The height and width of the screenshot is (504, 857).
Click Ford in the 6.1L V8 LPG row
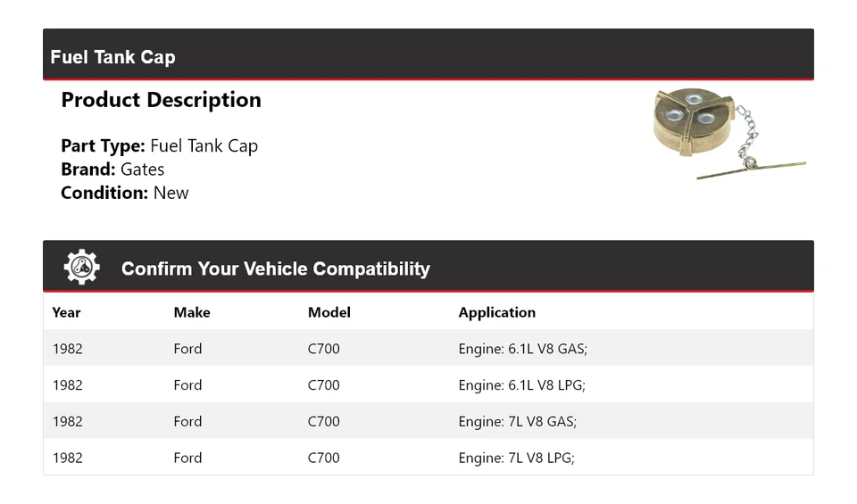(187, 385)
